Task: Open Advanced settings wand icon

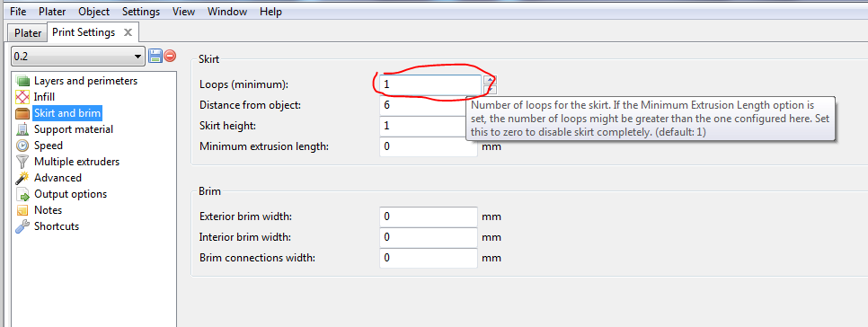Action: pos(22,178)
